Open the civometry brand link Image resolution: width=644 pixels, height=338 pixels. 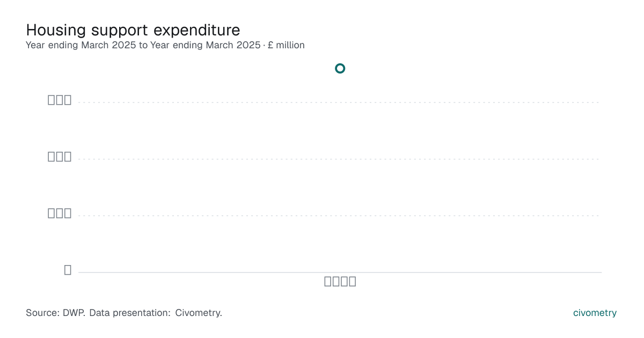click(595, 313)
